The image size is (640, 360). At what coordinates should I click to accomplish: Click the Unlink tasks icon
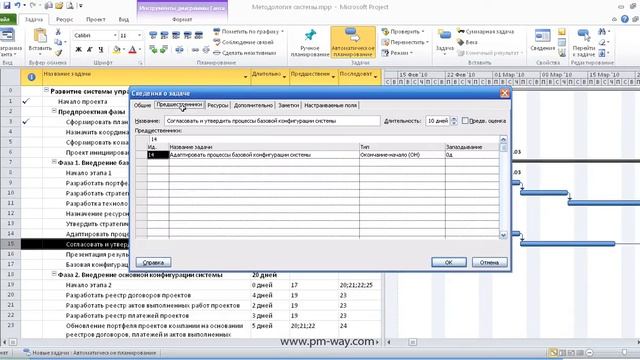(206, 50)
